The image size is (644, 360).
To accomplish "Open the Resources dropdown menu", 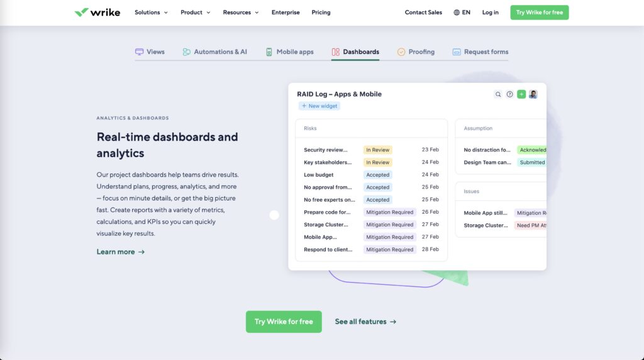I will [x=240, y=13].
